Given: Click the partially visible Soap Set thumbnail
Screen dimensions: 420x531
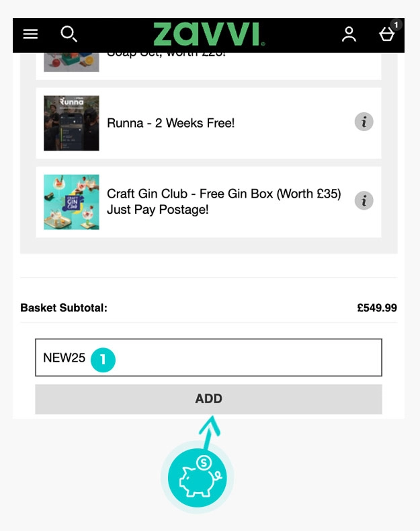Looking at the screenshot, I should tap(71, 62).
